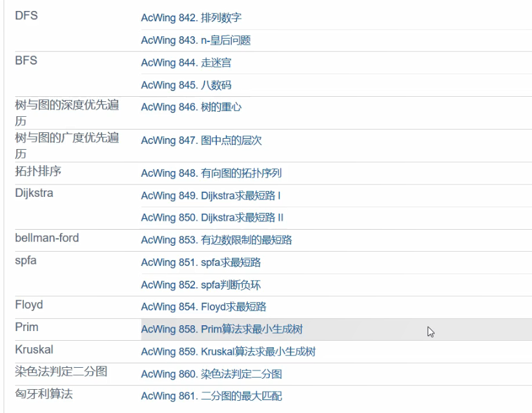Select the AcWing 847 图中点的层次 link
This screenshot has width=532, height=413.
pyautogui.click(x=201, y=141)
